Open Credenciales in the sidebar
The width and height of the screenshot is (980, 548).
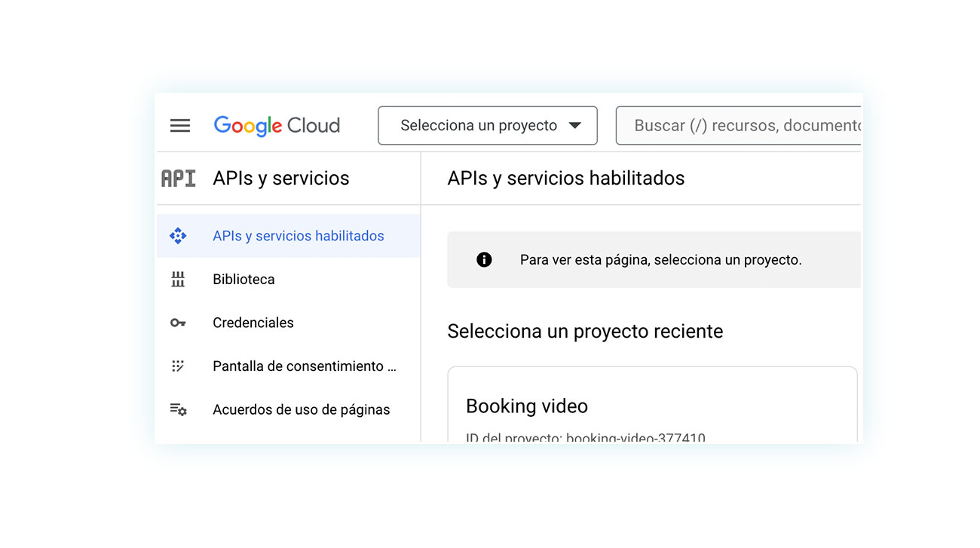[288, 323]
